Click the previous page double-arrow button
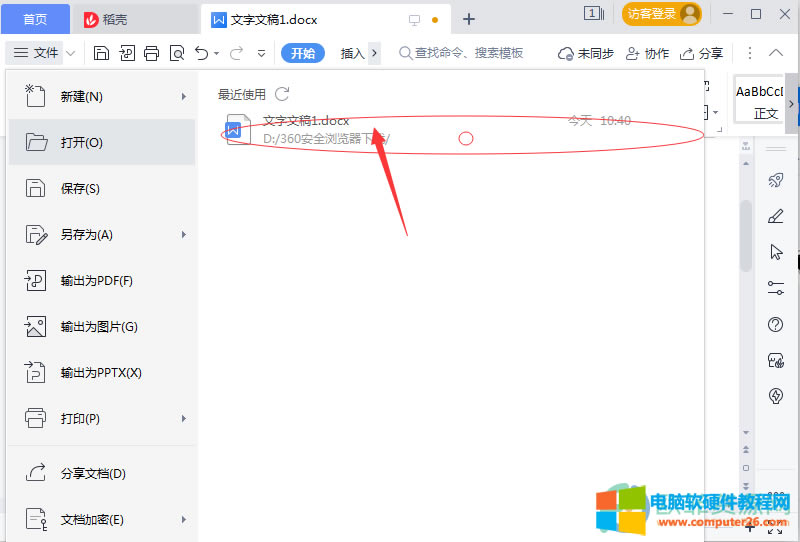This screenshot has width=800, height=542. (746, 450)
